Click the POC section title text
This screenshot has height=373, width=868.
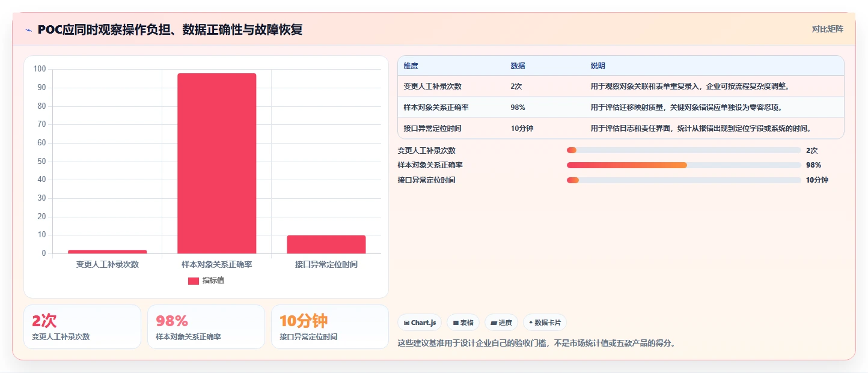(170, 29)
